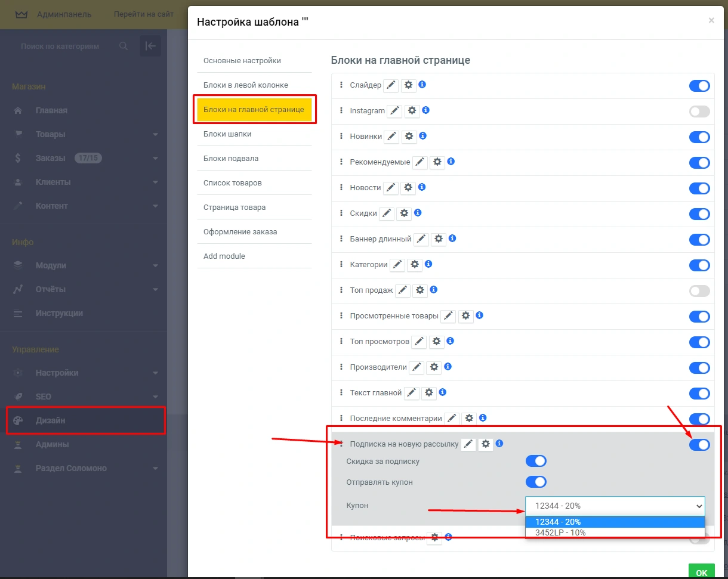Click the drag handle of Категории row
This screenshot has width=728, height=579.
coord(341,264)
